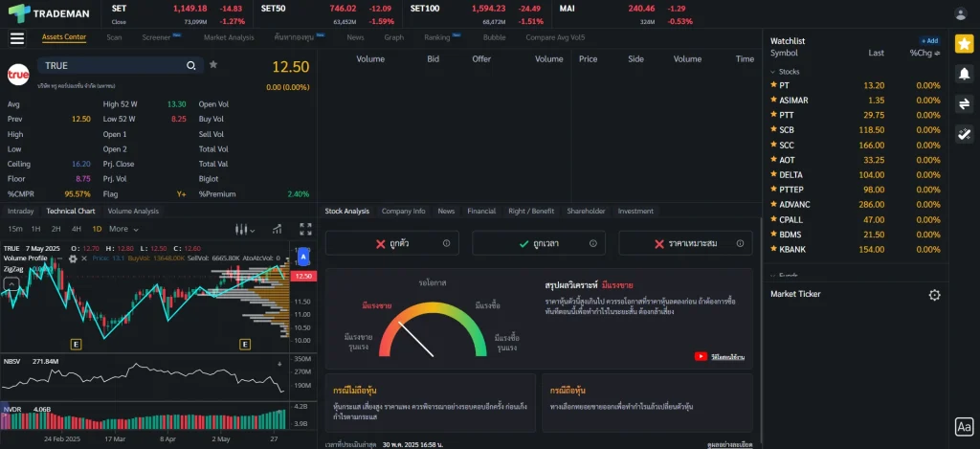Click the swap arrows icon in sidebar
Viewport: 980px width, 449px height.
click(964, 103)
